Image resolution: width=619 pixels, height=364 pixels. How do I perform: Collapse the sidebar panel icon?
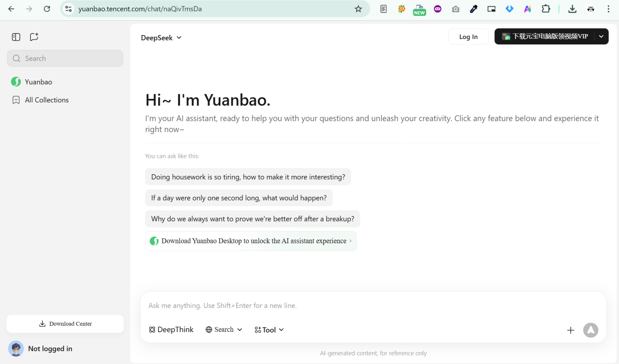(16, 37)
